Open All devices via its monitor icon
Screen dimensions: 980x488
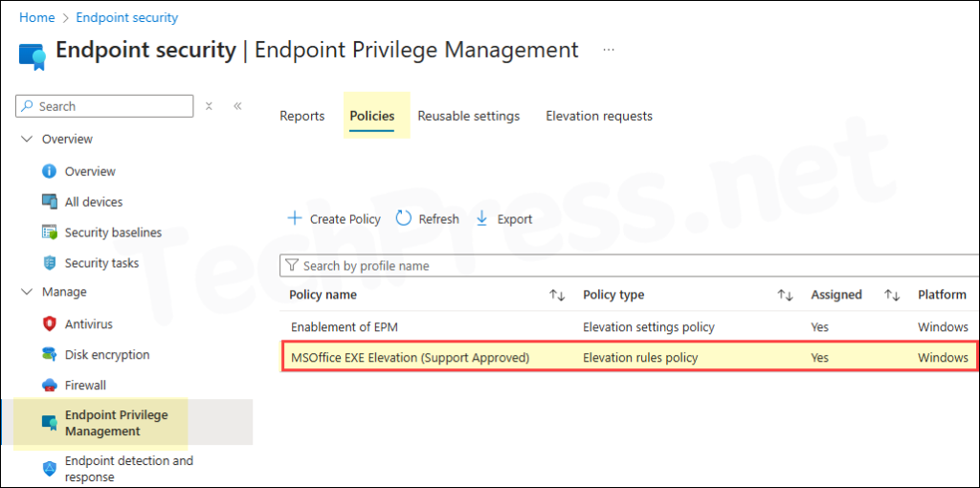click(x=50, y=202)
